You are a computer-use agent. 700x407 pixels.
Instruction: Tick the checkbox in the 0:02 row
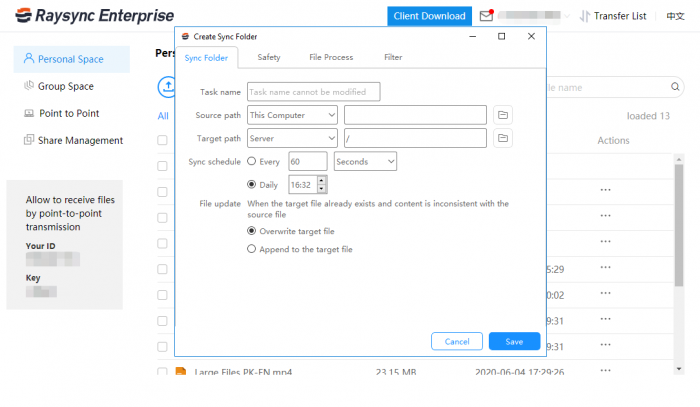click(x=162, y=295)
